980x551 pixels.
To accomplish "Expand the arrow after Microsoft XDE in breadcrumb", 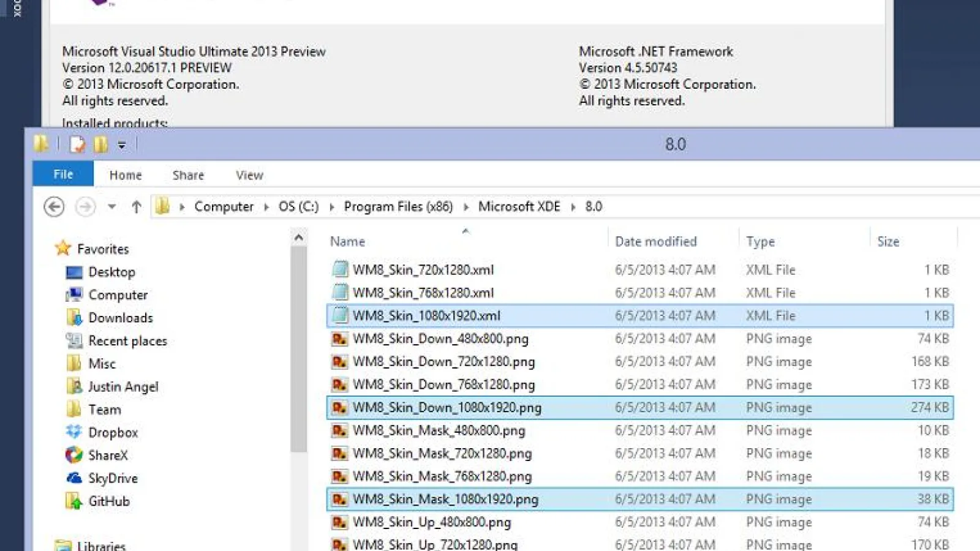I will [x=573, y=207].
